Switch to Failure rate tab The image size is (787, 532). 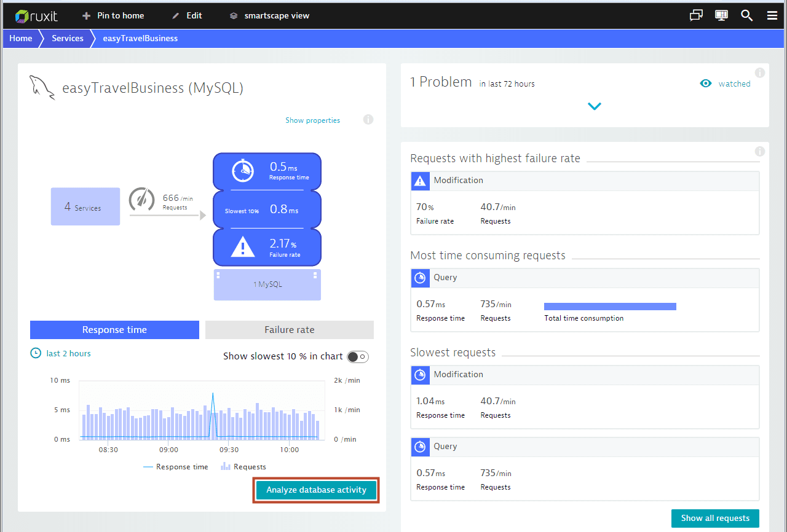(x=290, y=330)
